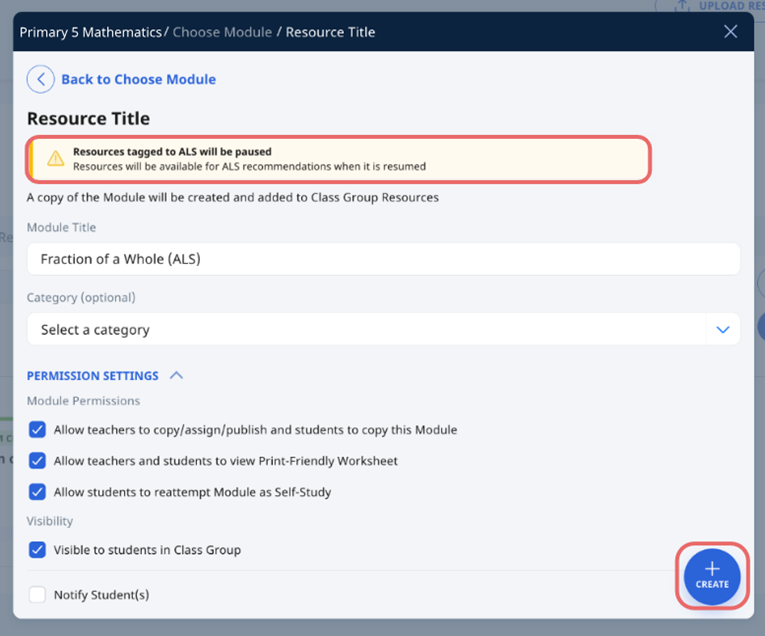The width and height of the screenshot is (765, 636).
Task: Uncheck allow teachers to copy/assign/publish Module
Action: click(x=38, y=430)
